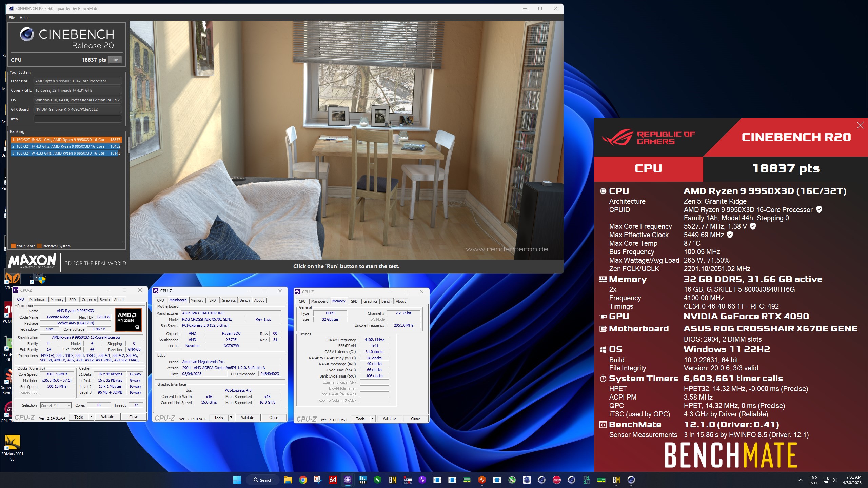Viewport: 868px width, 488px height.
Task: Open Memory tab in middle CPU-Z window
Action: [197, 300]
